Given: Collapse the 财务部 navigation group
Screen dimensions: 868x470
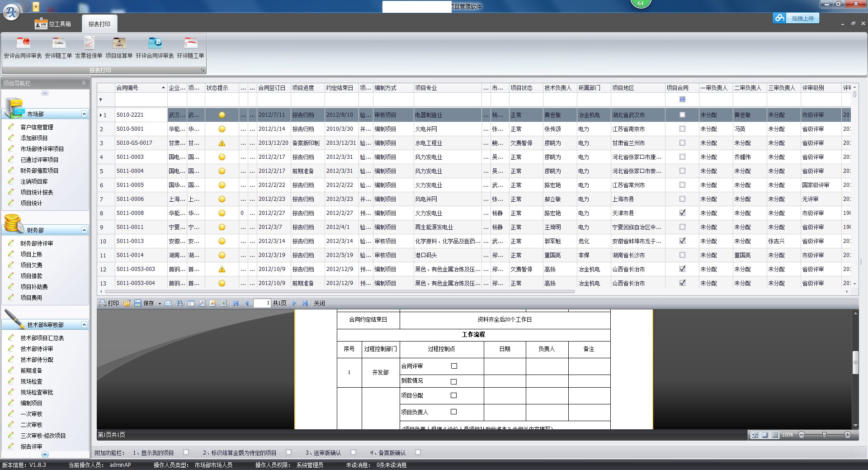Looking at the screenshot, I should tap(84, 230).
